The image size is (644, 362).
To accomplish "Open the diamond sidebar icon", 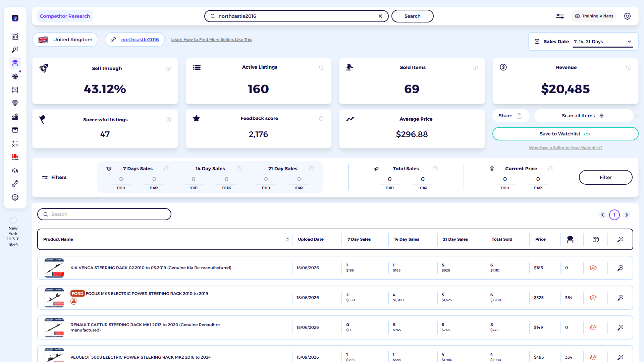I will (x=15, y=103).
